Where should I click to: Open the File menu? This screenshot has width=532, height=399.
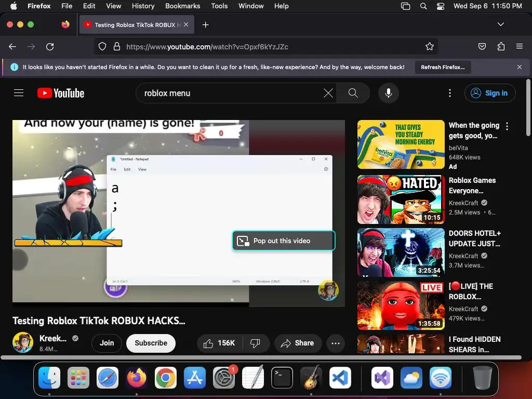67,6
